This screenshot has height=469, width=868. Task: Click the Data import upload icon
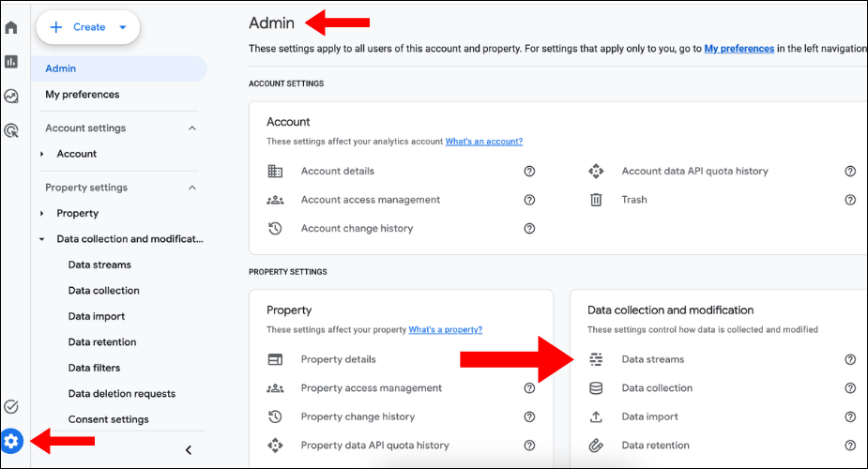click(x=596, y=416)
